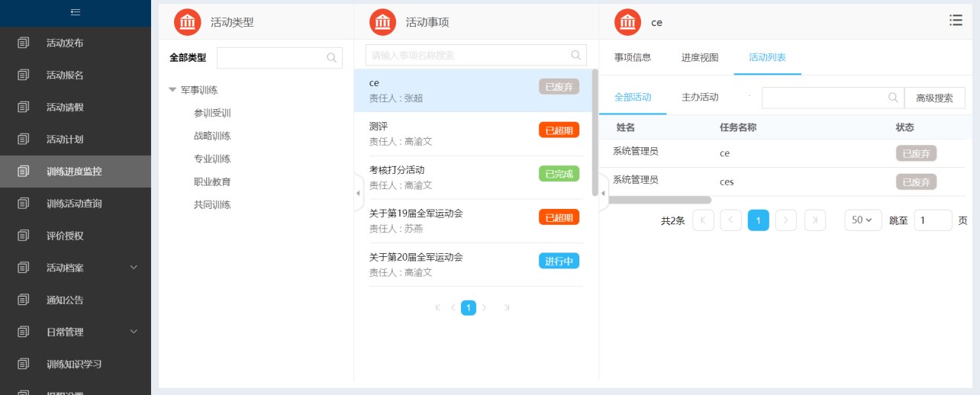Viewport: 980px width, 395px height.
Task: Select 战略训练 in the activity type tree
Action: coord(212,136)
